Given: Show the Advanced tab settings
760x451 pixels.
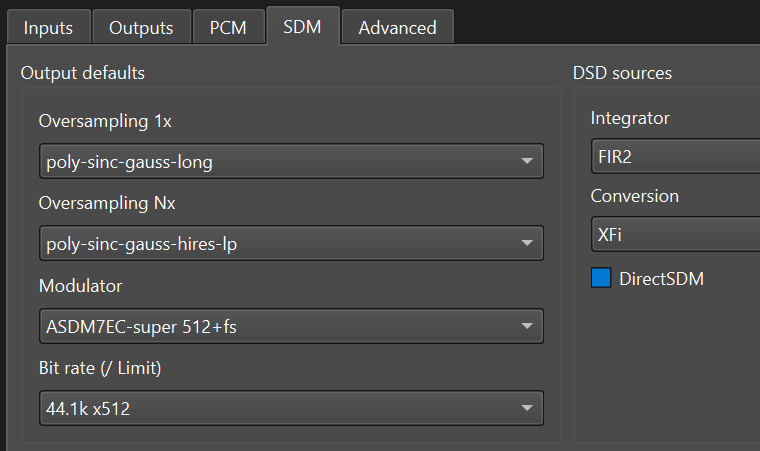Looking at the screenshot, I should click(x=397, y=27).
